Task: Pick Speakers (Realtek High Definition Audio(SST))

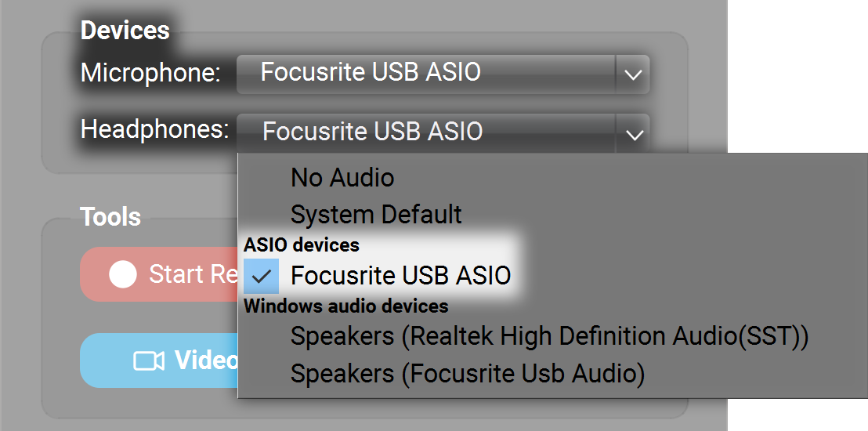Action: [548, 336]
